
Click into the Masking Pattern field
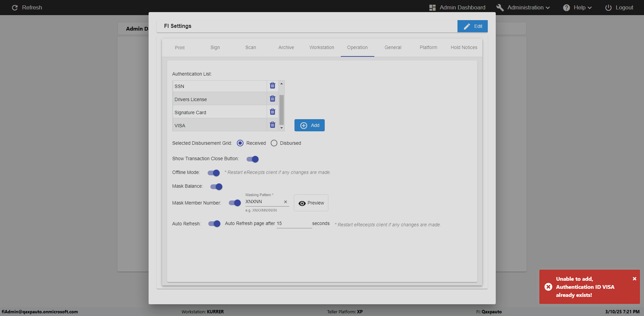[264, 202]
